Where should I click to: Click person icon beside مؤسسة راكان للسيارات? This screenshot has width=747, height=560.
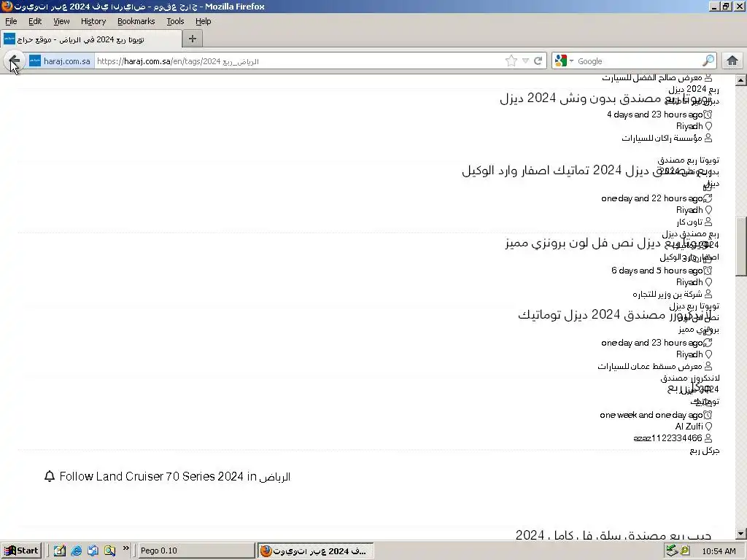[708, 138]
